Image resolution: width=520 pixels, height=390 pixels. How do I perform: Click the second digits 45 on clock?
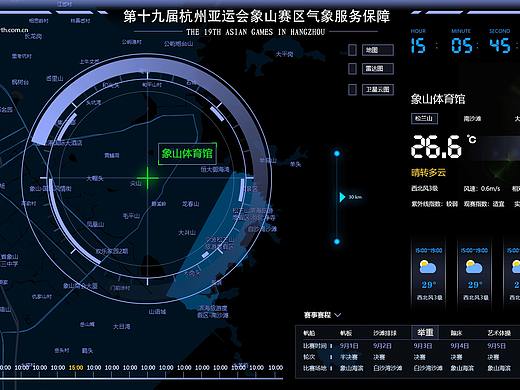click(500, 45)
